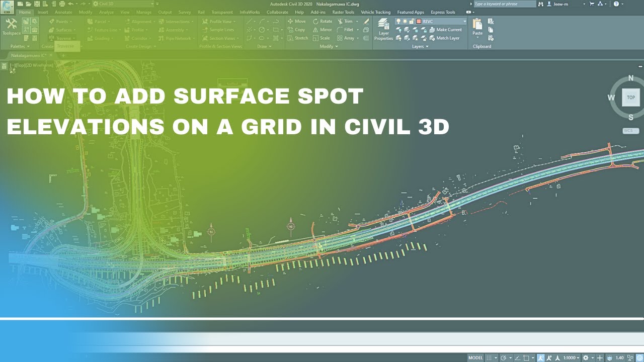Open the Autodesk App Store cart

pos(591,4)
